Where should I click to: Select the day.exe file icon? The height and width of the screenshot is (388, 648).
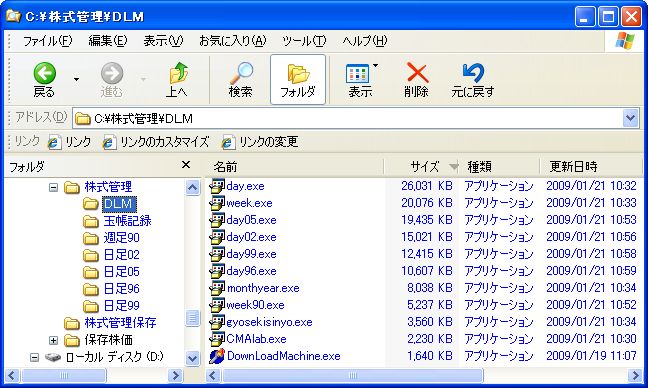pyautogui.click(x=217, y=186)
